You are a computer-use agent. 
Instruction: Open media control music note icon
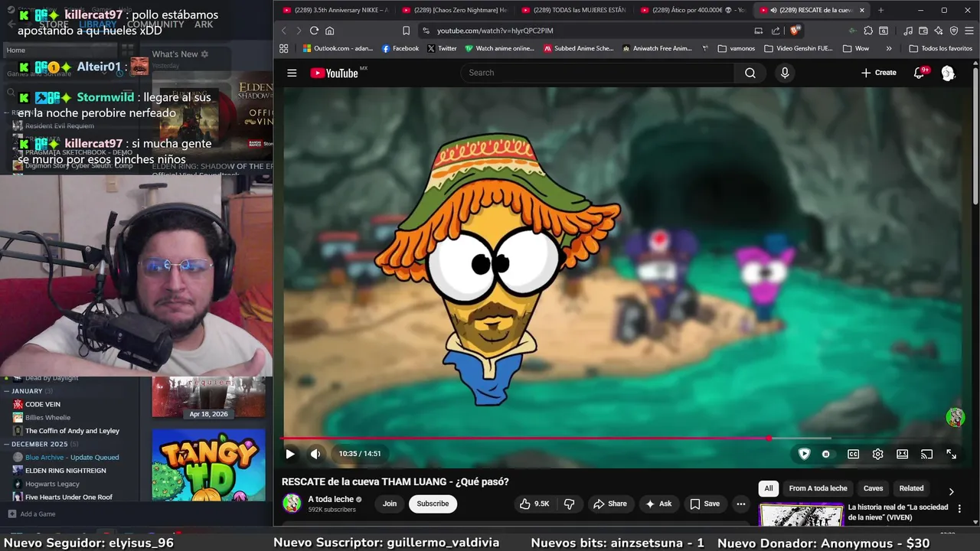(908, 31)
